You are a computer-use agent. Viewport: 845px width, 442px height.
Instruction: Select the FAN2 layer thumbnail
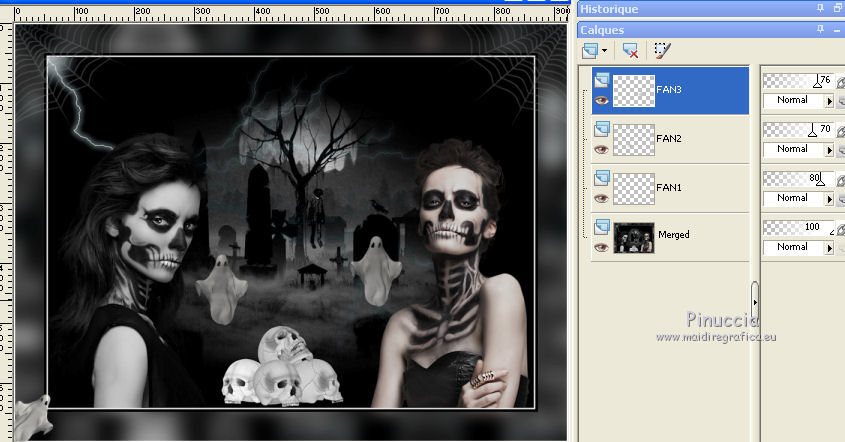[634, 140]
